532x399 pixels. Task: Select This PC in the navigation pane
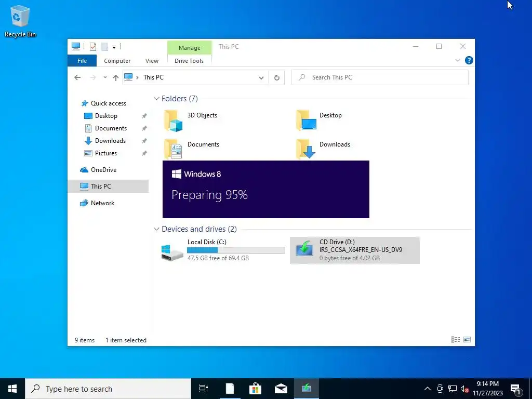pos(108,187)
